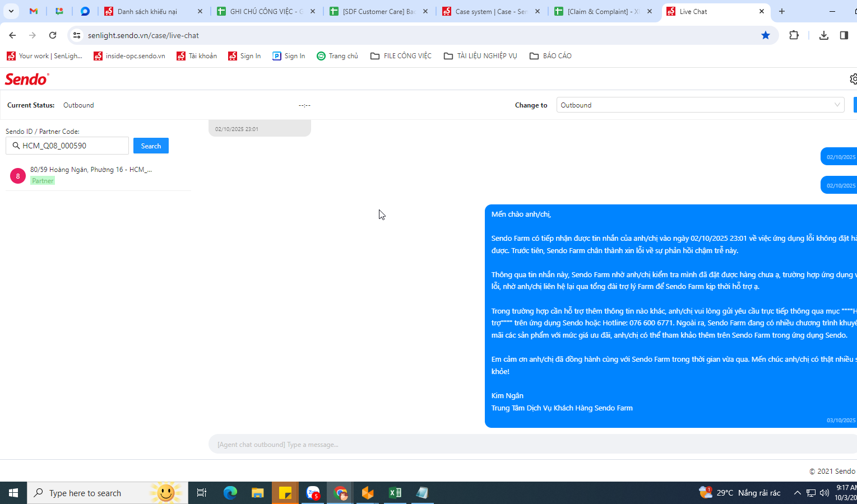Open the notepad-style app in the taskbar
The width and height of the screenshot is (857, 504).
423,493
